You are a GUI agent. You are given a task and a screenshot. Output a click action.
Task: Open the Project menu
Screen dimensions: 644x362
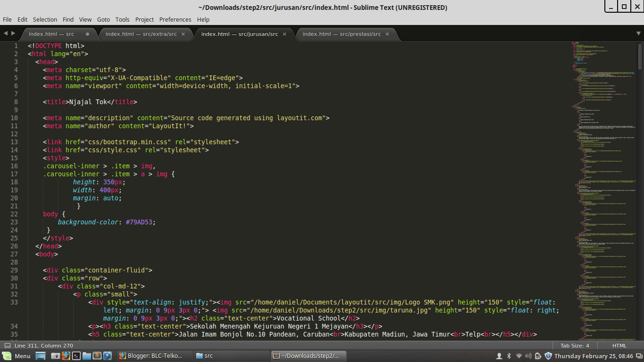pyautogui.click(x=144, y=19)
